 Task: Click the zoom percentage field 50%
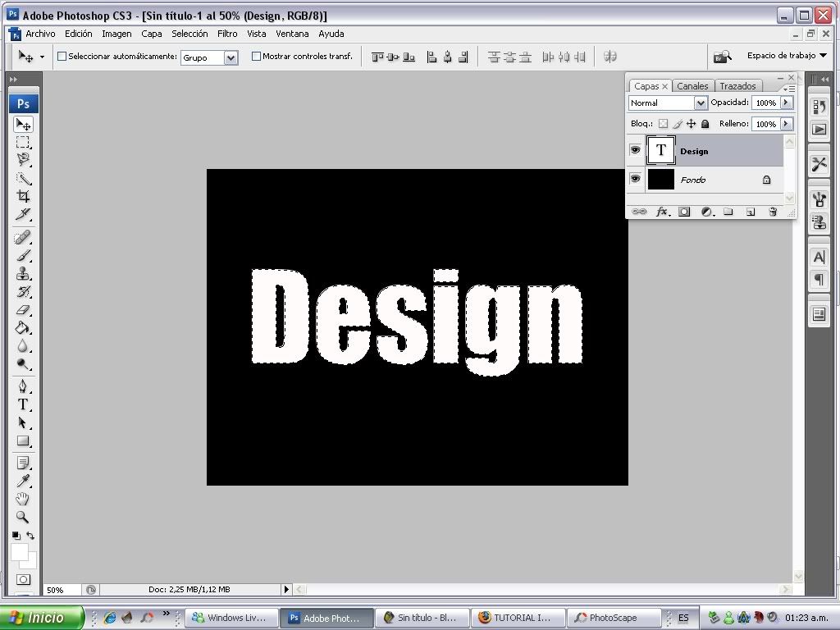pyautogui.click(x=61, y=590)
